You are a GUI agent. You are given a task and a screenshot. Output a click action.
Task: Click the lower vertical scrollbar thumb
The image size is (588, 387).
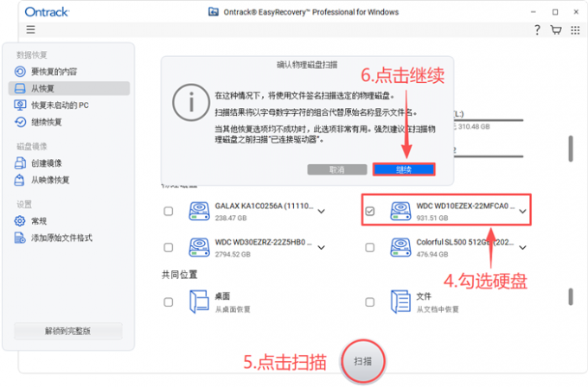tap(571, 296)
